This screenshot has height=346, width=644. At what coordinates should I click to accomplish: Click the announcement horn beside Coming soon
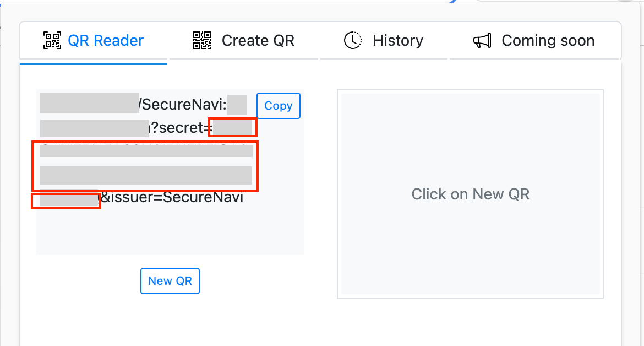point(482,40)
